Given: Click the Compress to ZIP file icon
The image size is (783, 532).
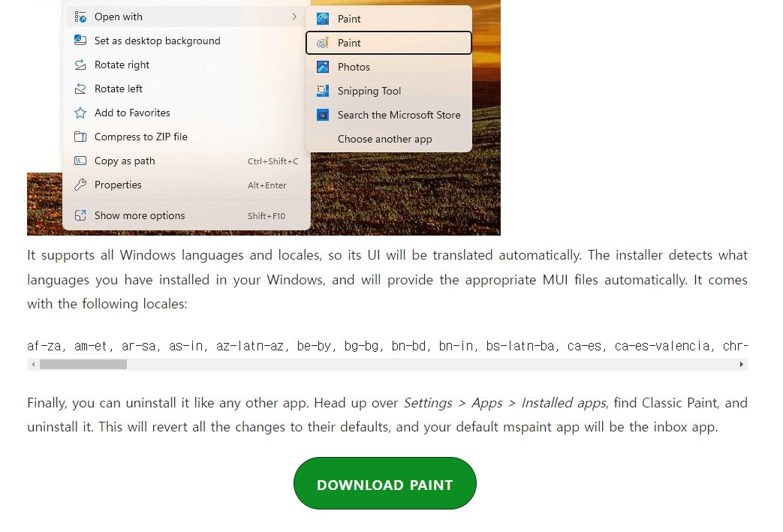Looking at the screenshot, I should (80, 137).
